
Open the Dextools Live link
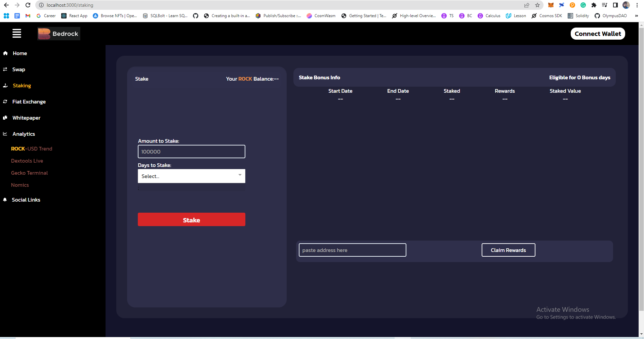(x=27, y=161)
